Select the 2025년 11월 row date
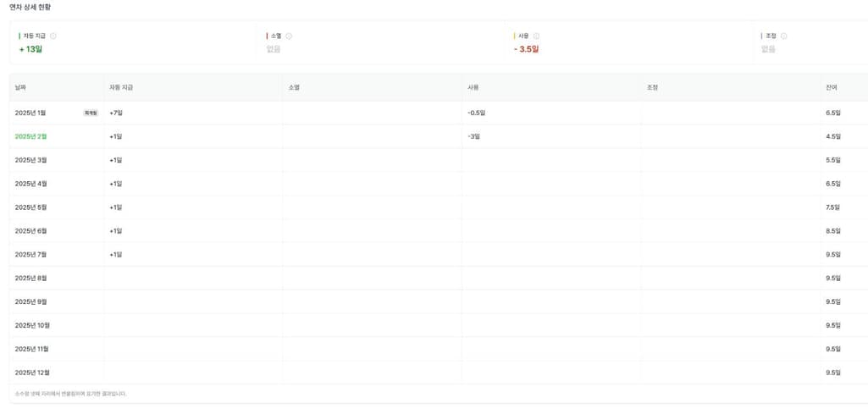The image size is (868, 414). pos(32,350)
